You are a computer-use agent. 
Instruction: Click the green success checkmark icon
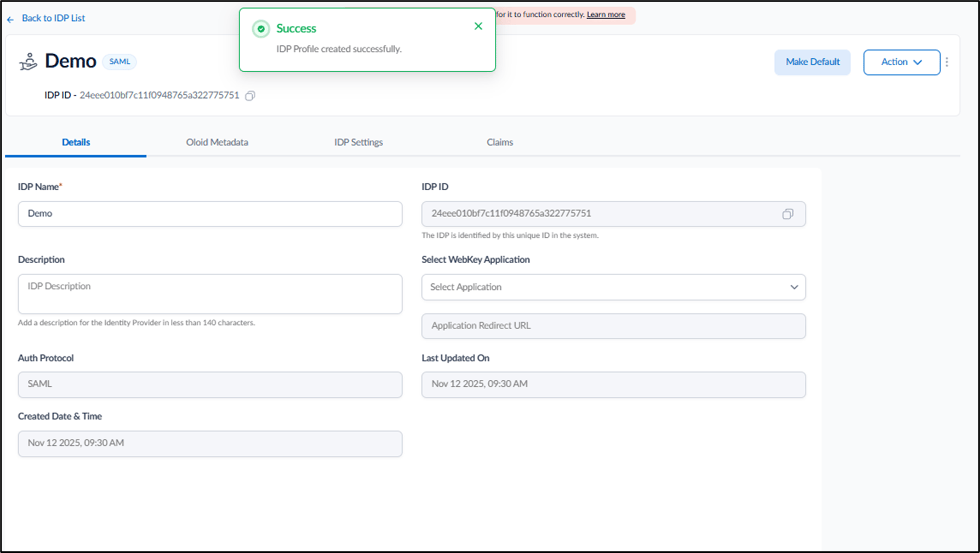pyautogui.click(x=261, y=29)
